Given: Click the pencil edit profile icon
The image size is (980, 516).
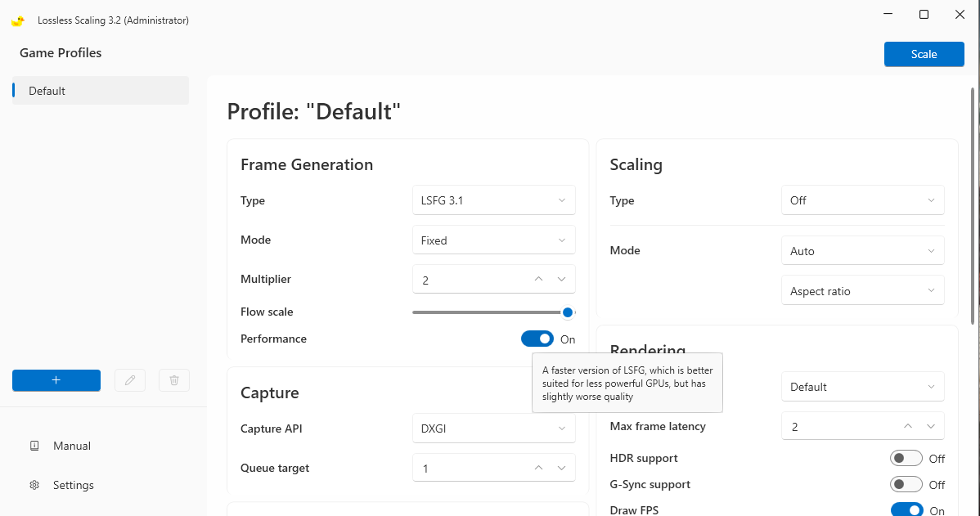Looking at the screenshot, I should [130, 380].
